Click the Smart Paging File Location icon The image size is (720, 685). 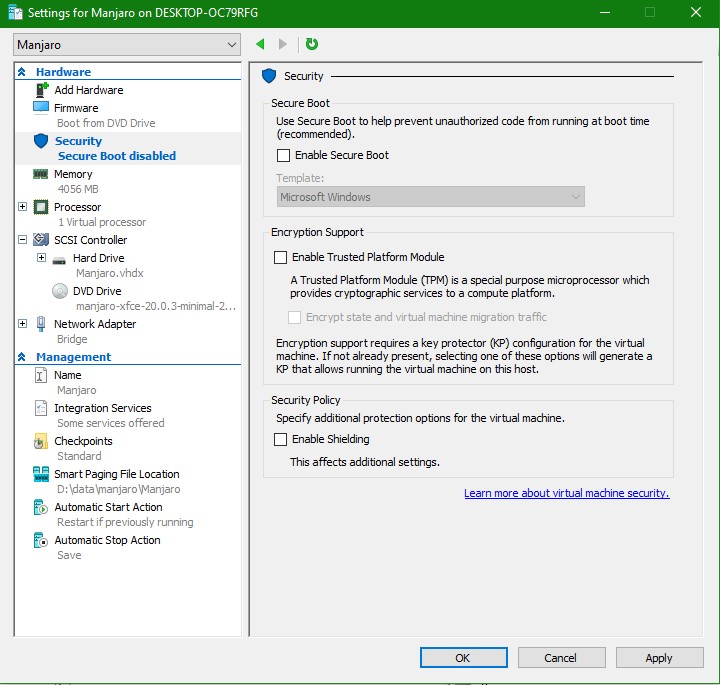[x=41, y=474]
